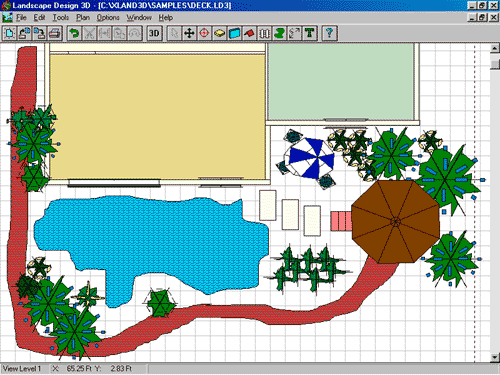
Task: Select the blue and white patio umbrella
Action: pyautogui.click(x=309, y=158)
